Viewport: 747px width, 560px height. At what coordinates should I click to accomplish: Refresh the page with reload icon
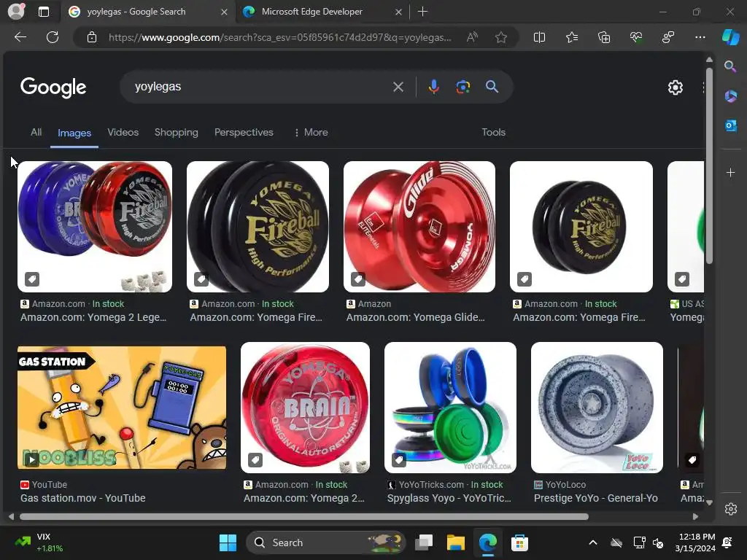pyautogui.click(x=53, y=37)
